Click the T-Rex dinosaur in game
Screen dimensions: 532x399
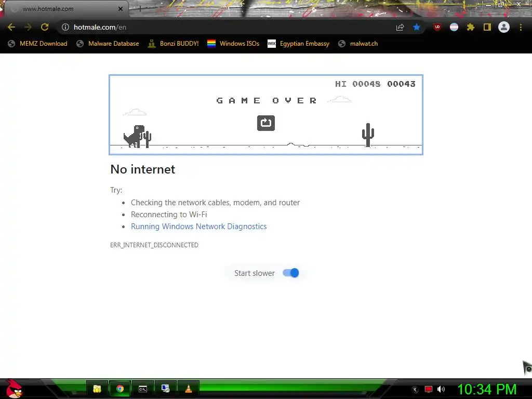pyautogui.click(x=135, y=136)
